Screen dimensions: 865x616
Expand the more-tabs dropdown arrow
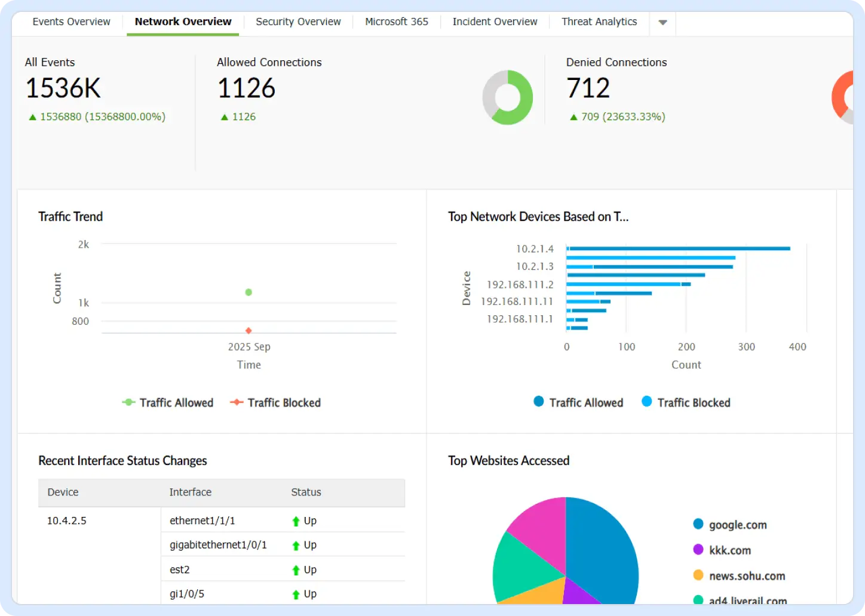pos(662,23)
